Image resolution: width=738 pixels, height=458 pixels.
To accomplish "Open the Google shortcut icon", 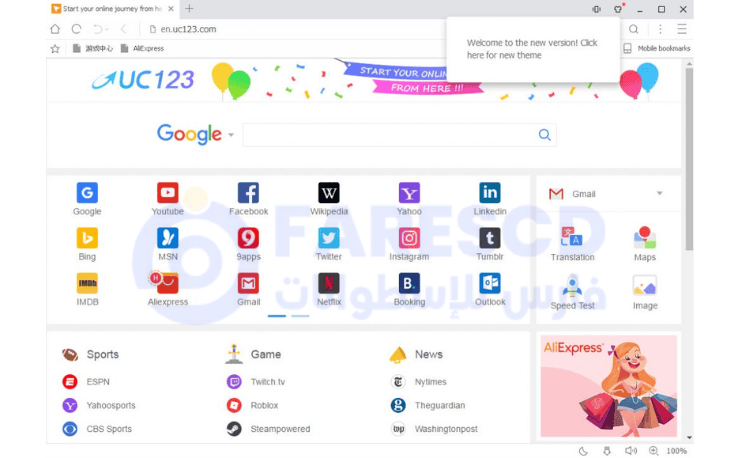I will [x=87, y=193].
